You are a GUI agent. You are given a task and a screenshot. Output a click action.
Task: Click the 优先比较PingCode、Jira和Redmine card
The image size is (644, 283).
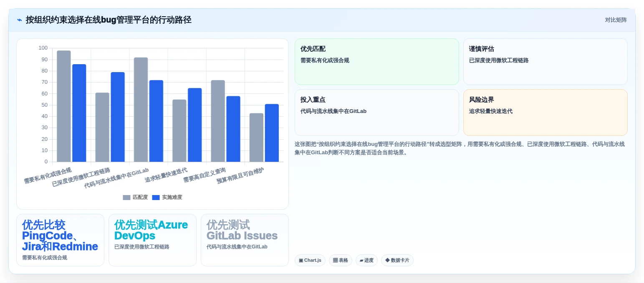[x=60, y=240]
